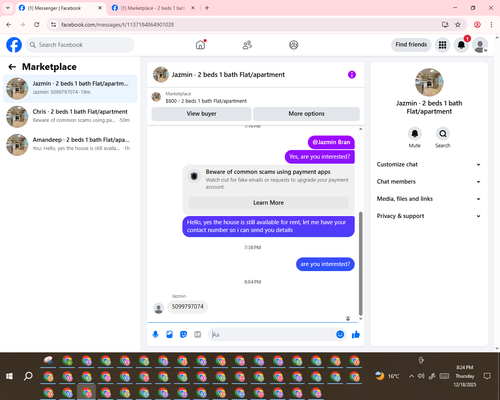The height and width of the screenshot is (400, 500).
Task: Click the chat scrollbar thumb
Action: pos(360,263)
